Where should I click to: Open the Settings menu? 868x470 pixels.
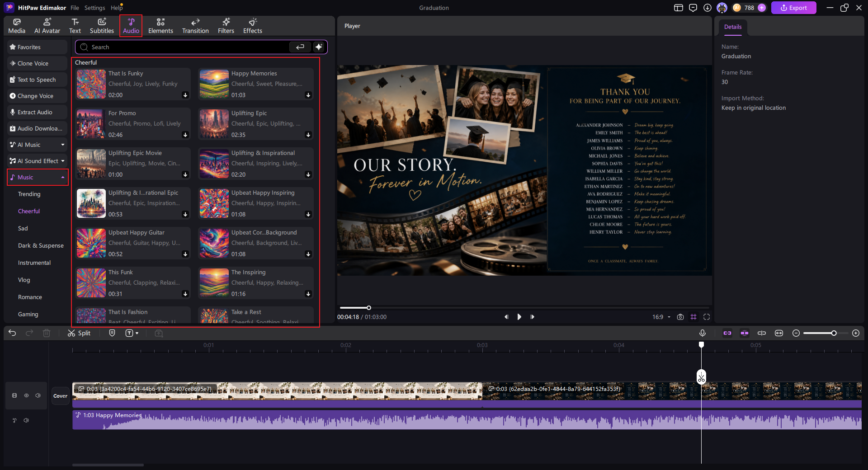[94, 8]
